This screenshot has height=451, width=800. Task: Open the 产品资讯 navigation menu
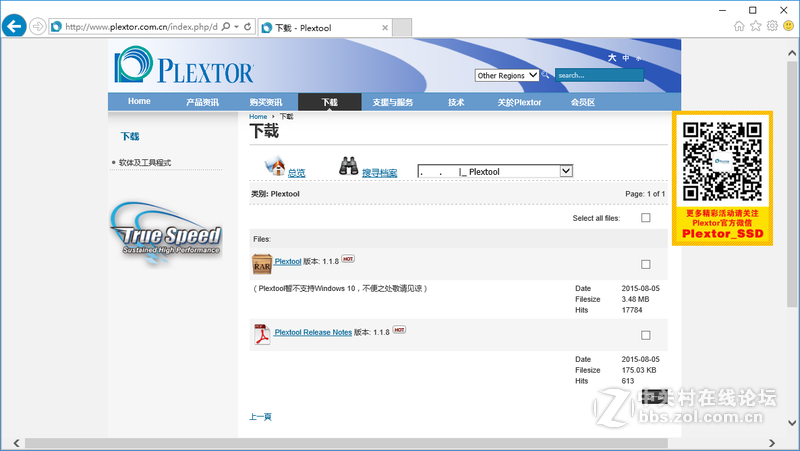(x=202, y=102)
